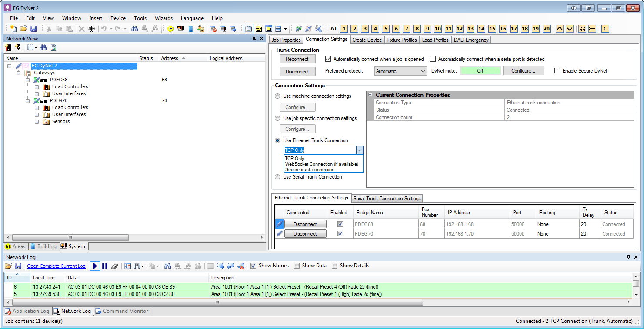
Task: Switch to the DALI Emergency tab
Action: coord(471,40)
